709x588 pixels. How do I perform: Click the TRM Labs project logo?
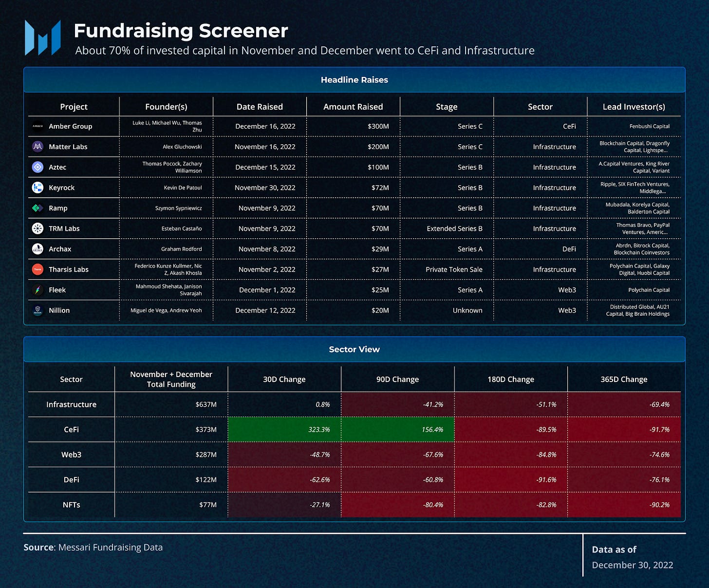coord(37,228)
